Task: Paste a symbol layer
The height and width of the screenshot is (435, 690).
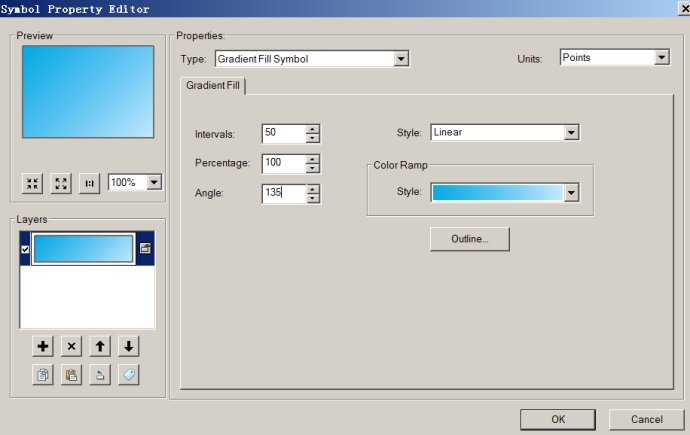Action: click(x=71, y=375)
